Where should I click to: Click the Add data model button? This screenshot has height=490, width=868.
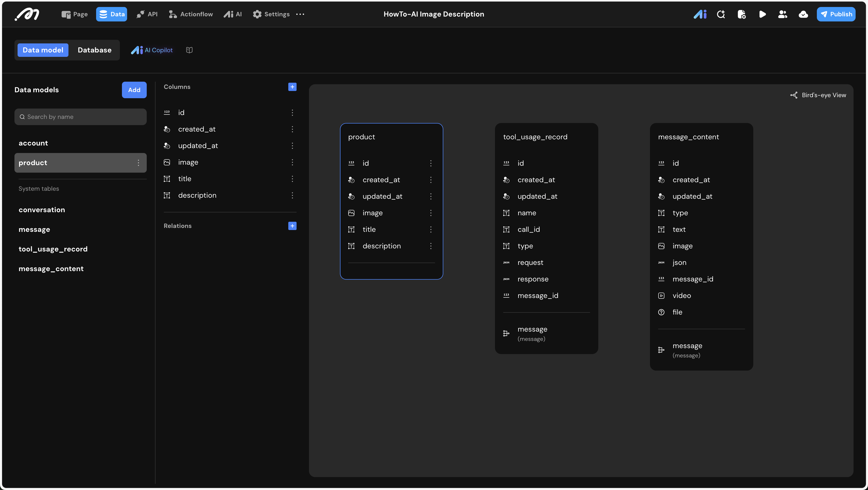pos(134,90)
